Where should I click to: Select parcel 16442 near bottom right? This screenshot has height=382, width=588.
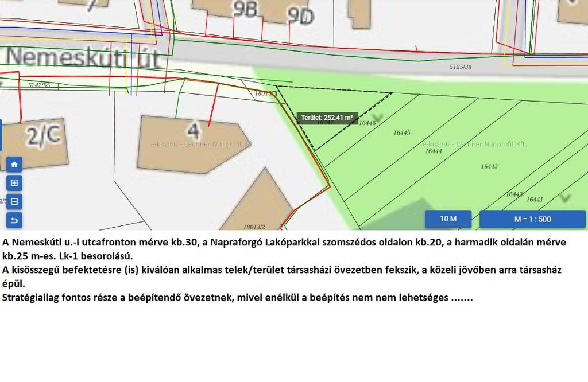(513, 194)
